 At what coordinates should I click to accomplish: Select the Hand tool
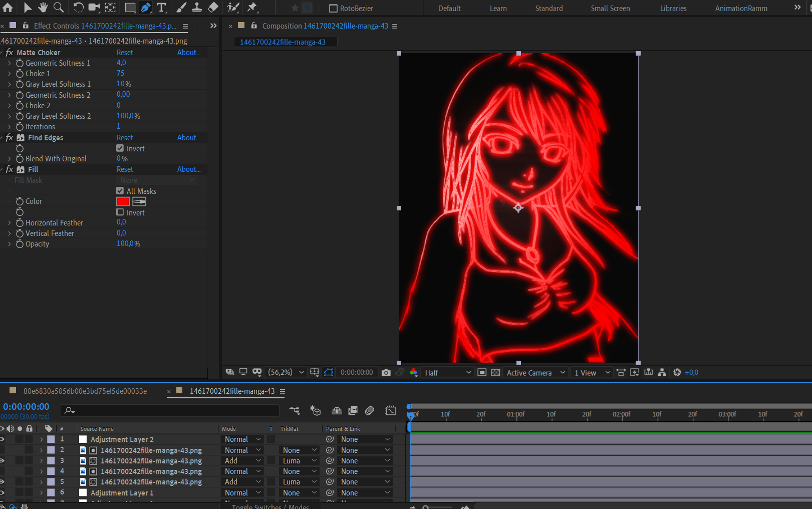pos(43,8)
